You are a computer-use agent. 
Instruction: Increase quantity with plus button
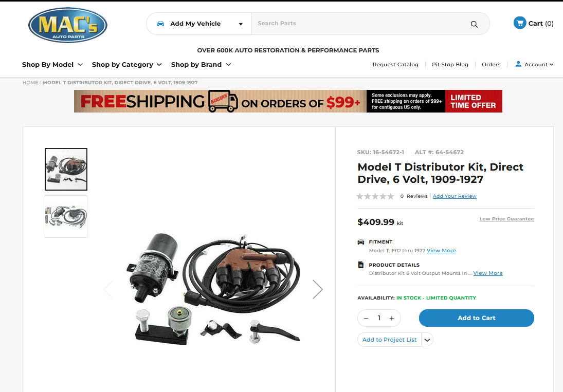click(x=392, y=318)
